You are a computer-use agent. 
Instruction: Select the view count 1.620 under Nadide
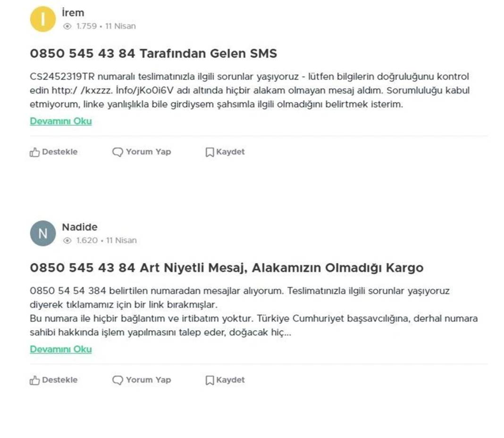(86, 240)
